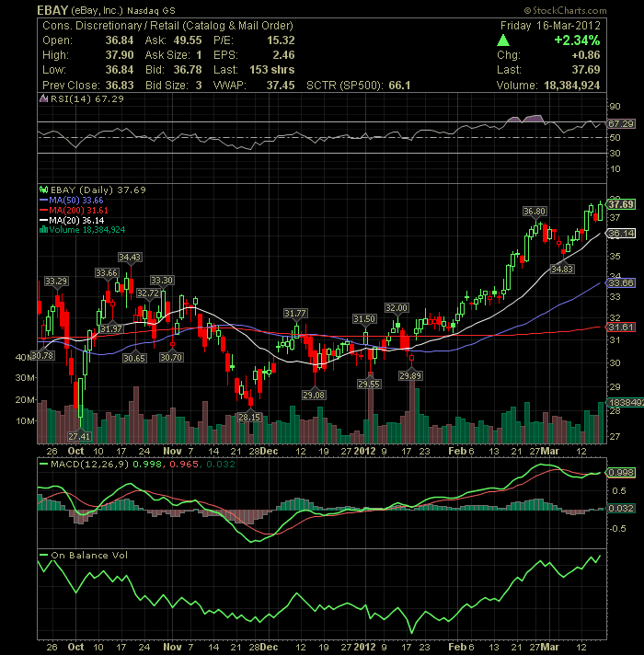Click the MACD axis tag 0.998
644x655 pixels.
[x=621, y=473]
